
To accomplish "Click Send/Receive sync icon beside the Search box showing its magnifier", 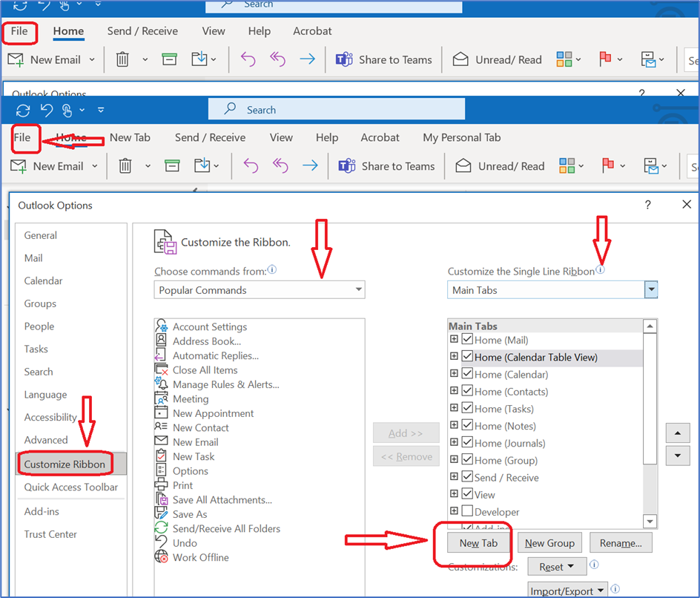I will point(23,110).
